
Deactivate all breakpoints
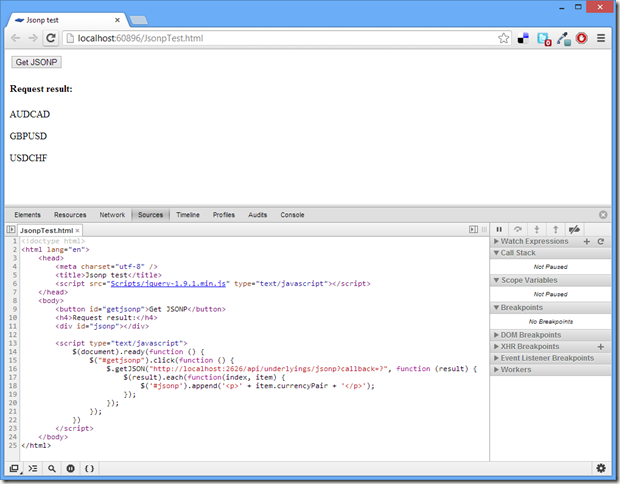(x=574, y=229)
